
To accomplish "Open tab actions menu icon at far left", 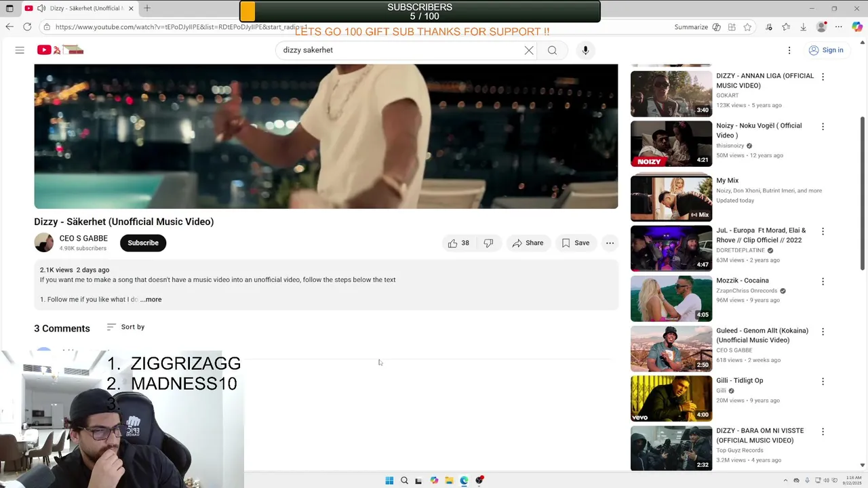I will [x=9, y=8].
